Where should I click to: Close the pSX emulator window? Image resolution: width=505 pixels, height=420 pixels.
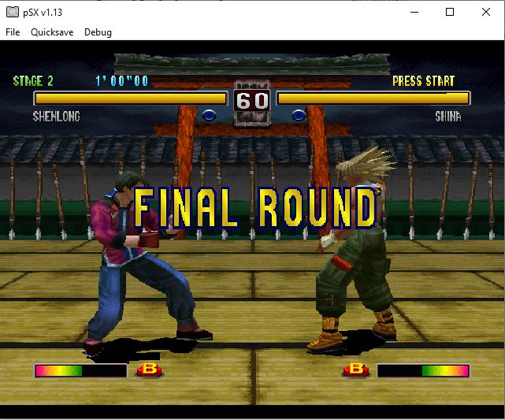[x=485, y=13]
